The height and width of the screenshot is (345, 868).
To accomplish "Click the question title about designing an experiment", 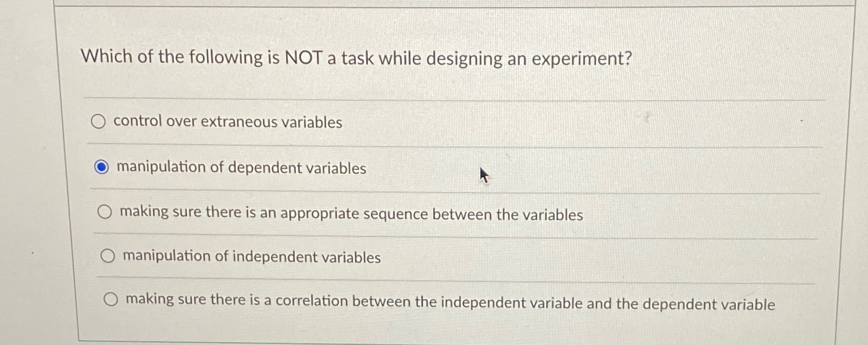I will pos(356,58).
